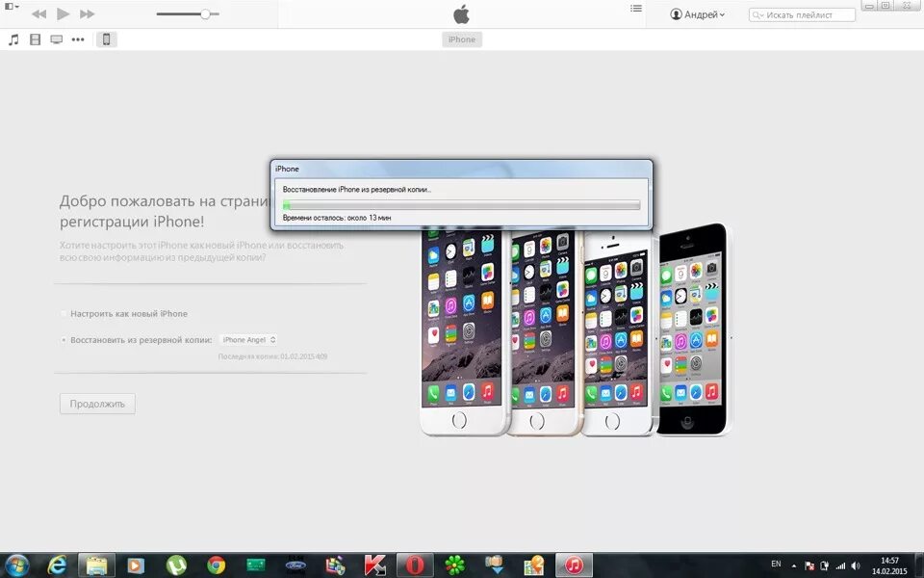Open the Ford icon in taskbar
The height and width of the screenshot is (578, 924).
[x=295, y=565]
